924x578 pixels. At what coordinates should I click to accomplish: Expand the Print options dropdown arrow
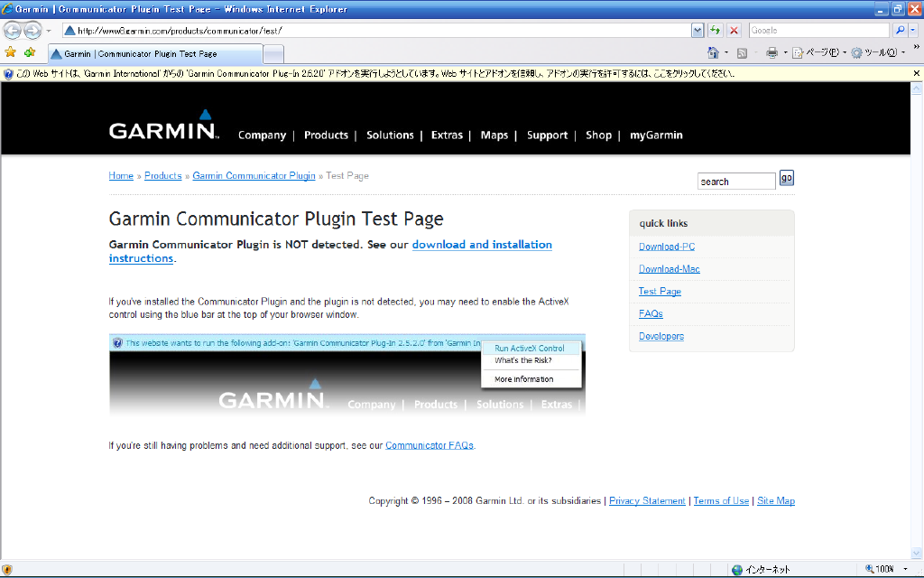tap(785, 53)
